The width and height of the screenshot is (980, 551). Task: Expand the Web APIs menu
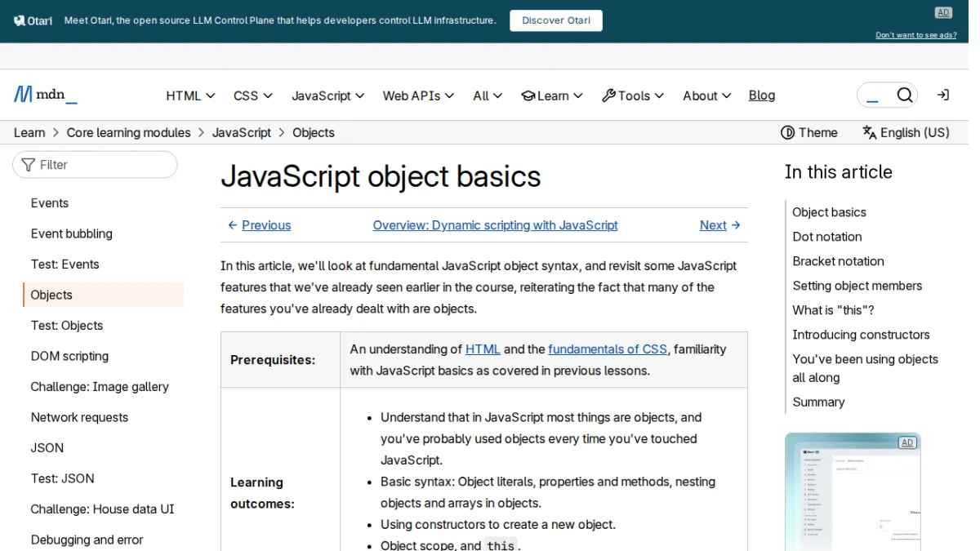click(x=419, y=96)
